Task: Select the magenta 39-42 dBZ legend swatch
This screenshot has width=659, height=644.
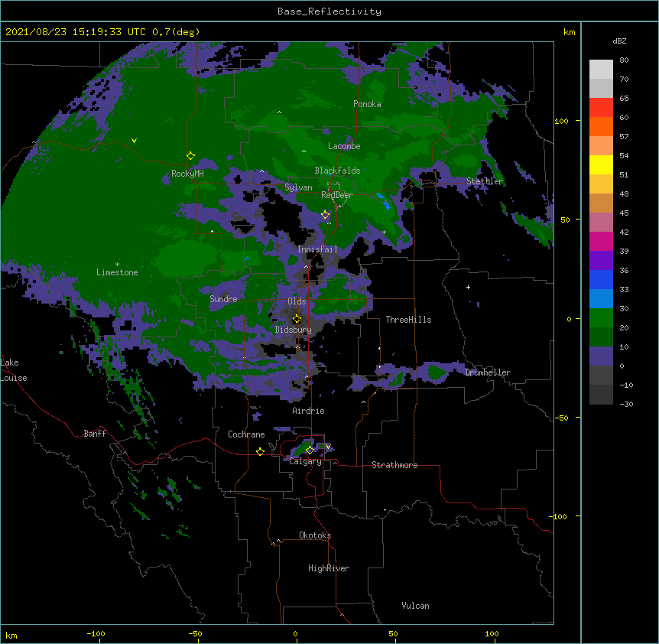Action: 601,241
